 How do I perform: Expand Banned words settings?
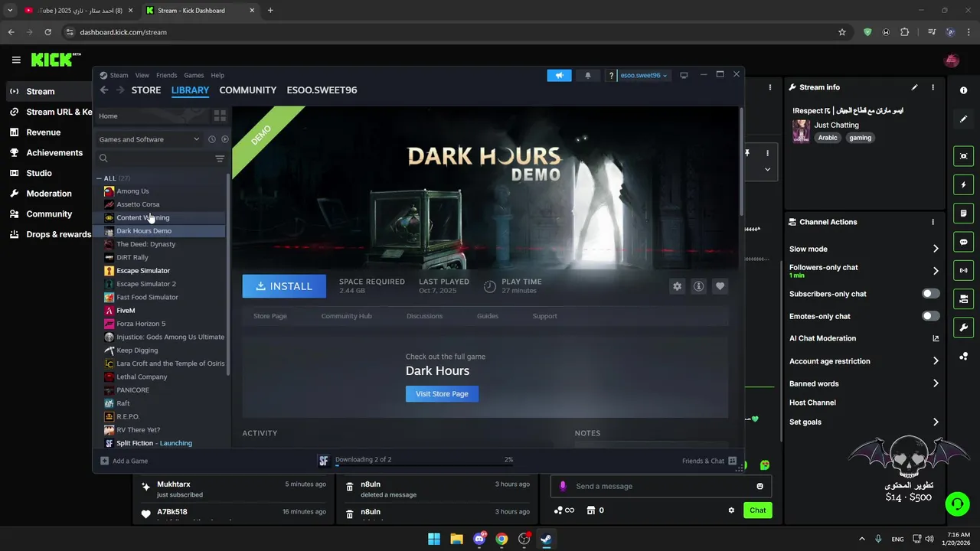tap(935, 383)
